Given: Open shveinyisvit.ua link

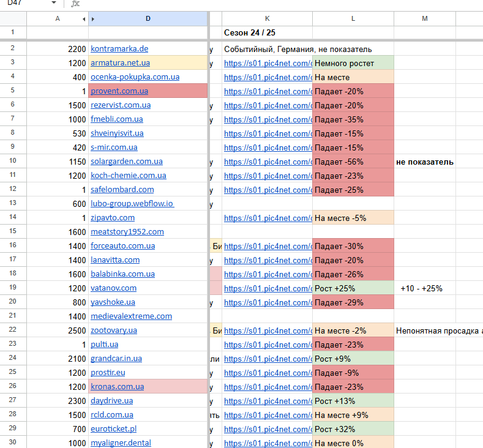Looking at the screenshot, I should click(x=117, y=133).
